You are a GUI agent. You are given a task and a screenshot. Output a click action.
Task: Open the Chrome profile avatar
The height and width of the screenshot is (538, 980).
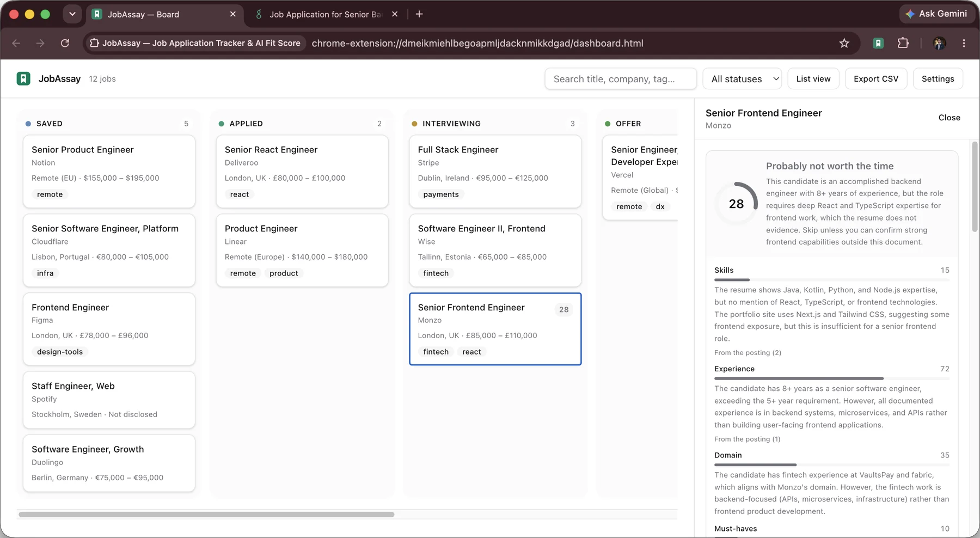(x=939, y=43)
